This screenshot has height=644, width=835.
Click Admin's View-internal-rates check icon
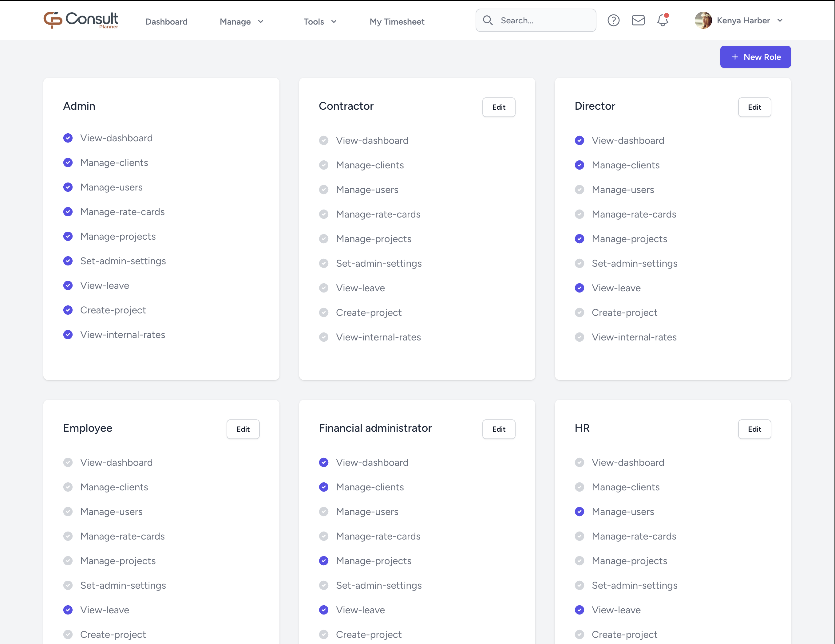[x=68, y=334]
